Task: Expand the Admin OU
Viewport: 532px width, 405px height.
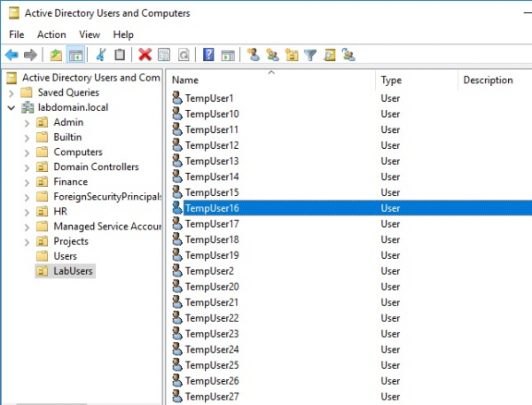Action: pos(27,123)
